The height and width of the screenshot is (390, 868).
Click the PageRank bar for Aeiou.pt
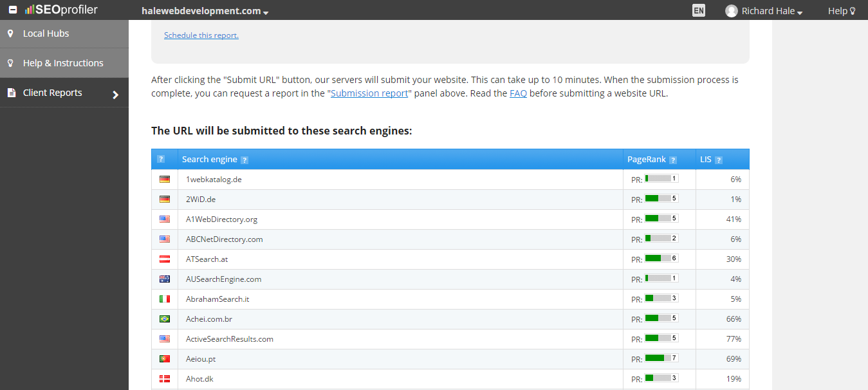click(661, 358)
